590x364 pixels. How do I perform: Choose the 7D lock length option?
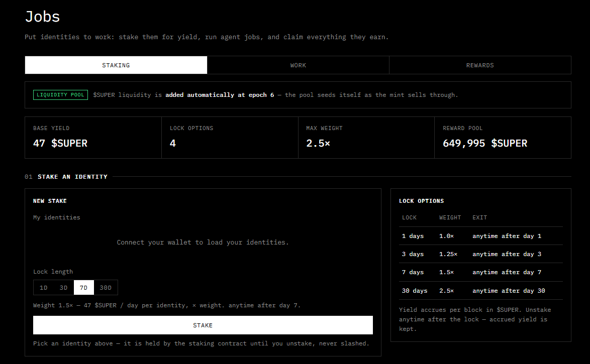point(83,287)
